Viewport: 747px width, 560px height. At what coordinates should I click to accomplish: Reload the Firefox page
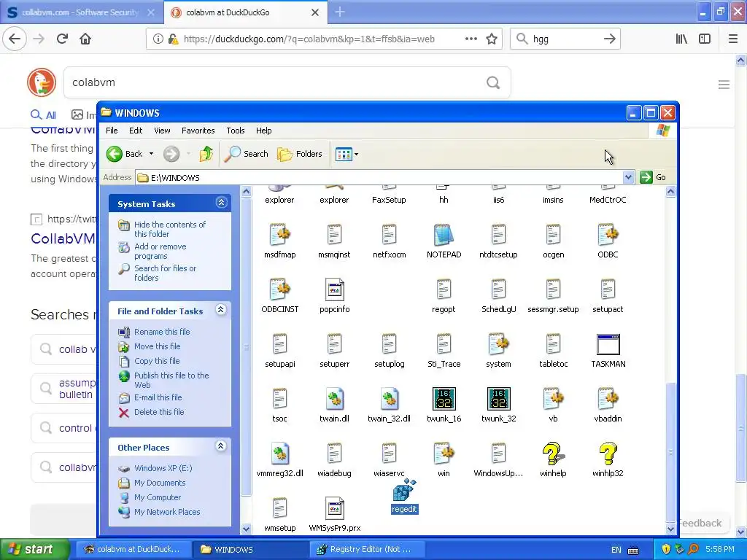[62, 39]
